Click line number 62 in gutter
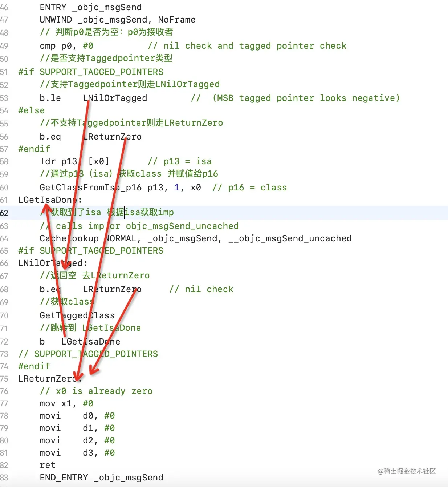 coord(4,213)
